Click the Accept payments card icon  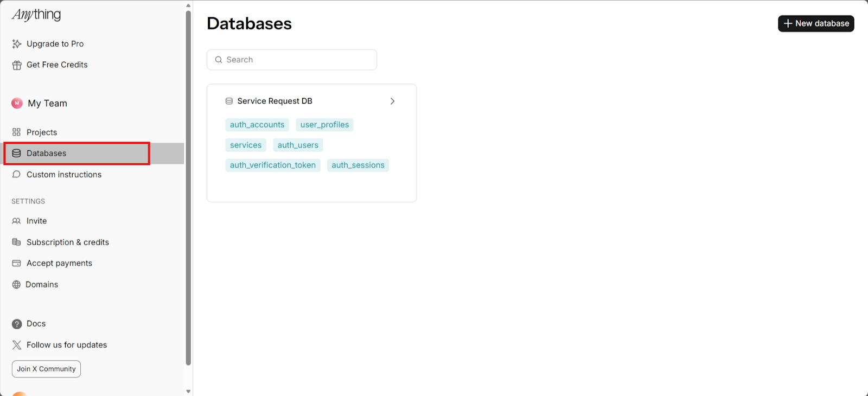(x=16, y=263)
